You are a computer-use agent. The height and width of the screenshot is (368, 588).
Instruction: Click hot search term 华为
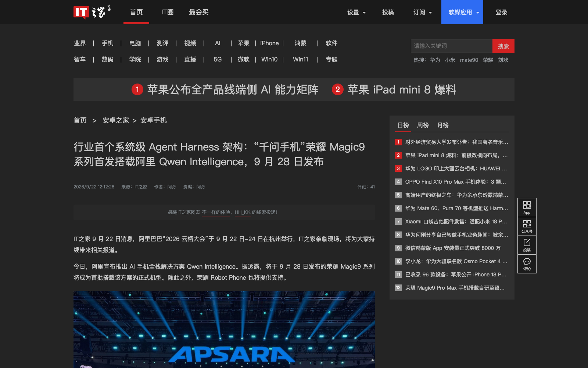435,60
